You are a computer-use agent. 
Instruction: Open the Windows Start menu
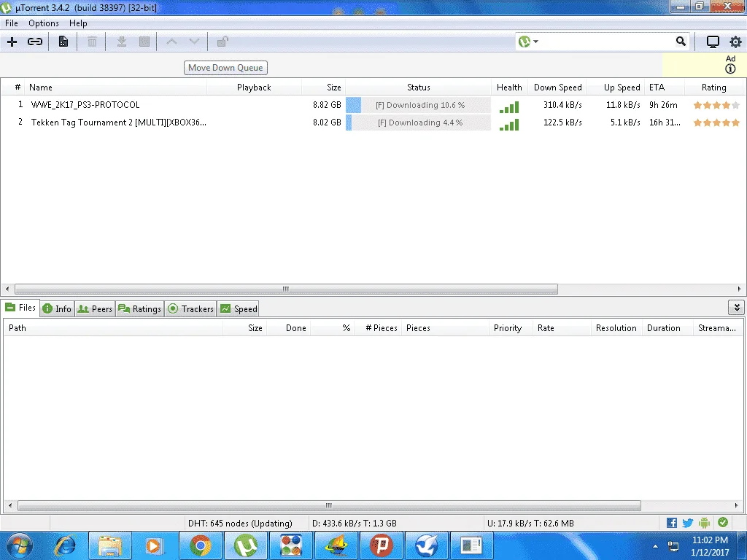coord(19,545)
